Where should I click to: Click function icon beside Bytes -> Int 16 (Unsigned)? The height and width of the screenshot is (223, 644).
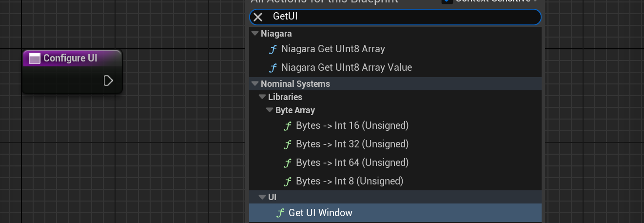tap(288, 126)
